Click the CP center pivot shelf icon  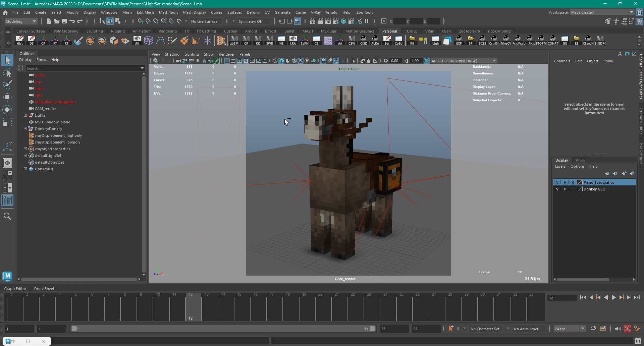43,40
